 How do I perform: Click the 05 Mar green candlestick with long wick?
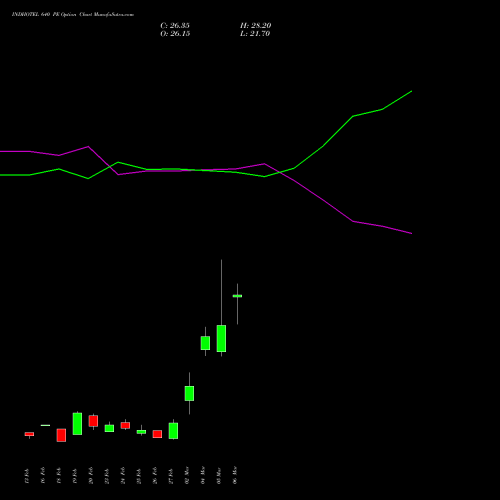(221, 338)
